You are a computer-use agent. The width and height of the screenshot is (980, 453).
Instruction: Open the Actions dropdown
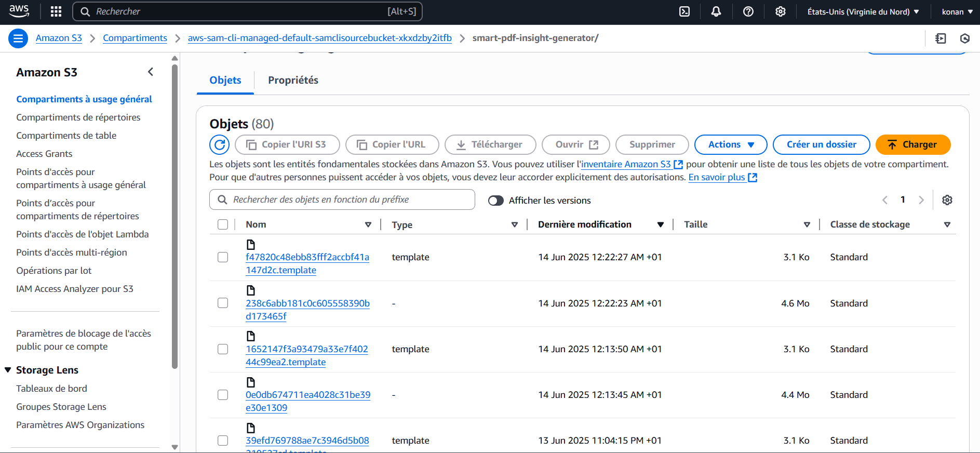pyautogui.click(x=731, y=144)
